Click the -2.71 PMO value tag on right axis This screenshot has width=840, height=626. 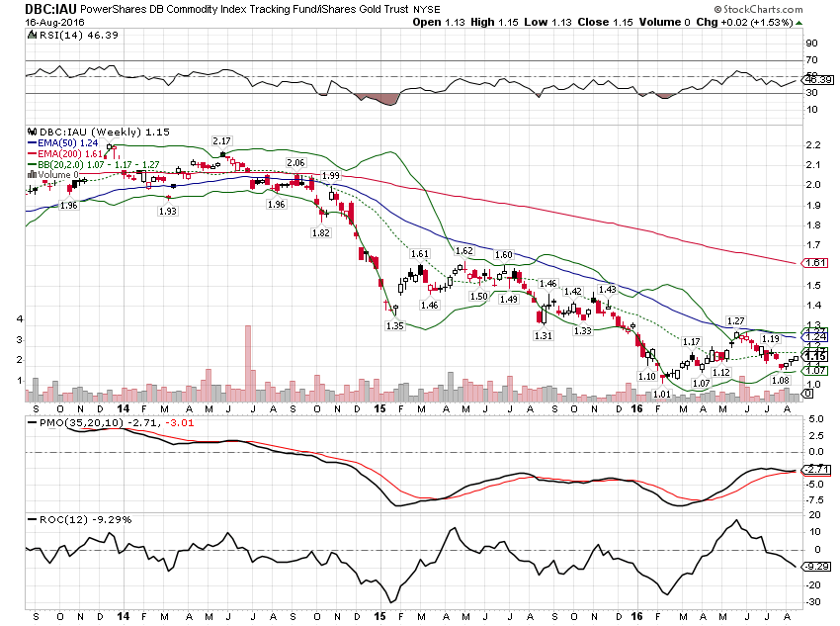pos(816,470)
